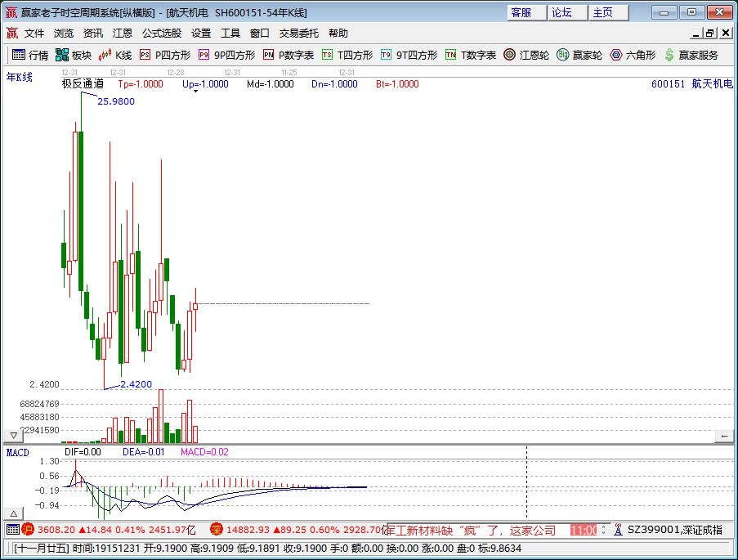This screenshot has height=560, width=738.
Task: Click the volume axis label 68824769
Action: pos(39,404)
